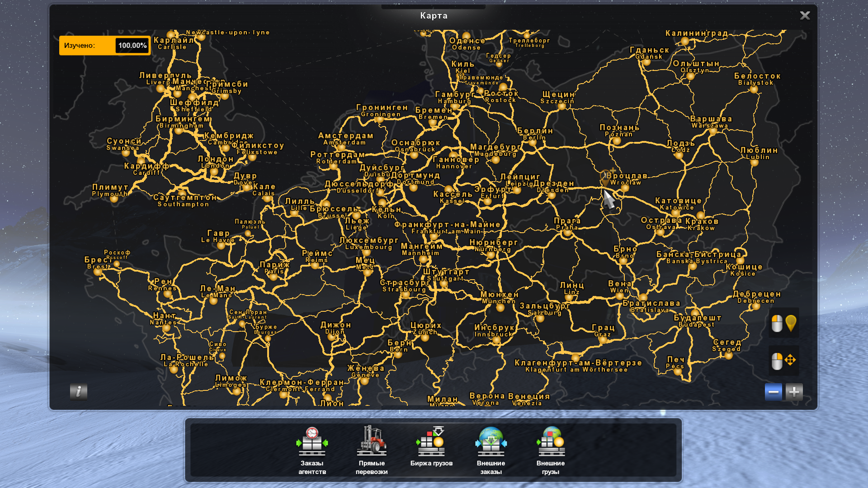Click Frankfurt am Main label
The width and height of the screenshot is (868, 488).
click(x=446, y=231)
